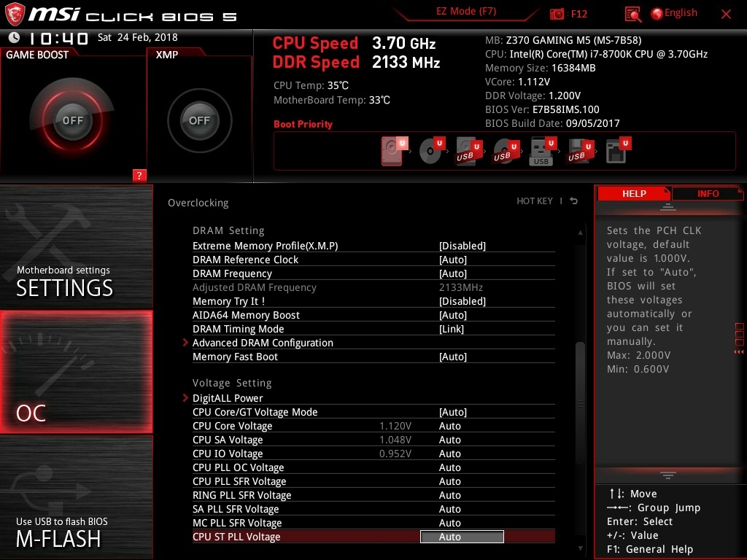This screenshot has width=747, height=560.
Task: Click the settings list scrollbar up arrow
Action: tap(580, 233)
